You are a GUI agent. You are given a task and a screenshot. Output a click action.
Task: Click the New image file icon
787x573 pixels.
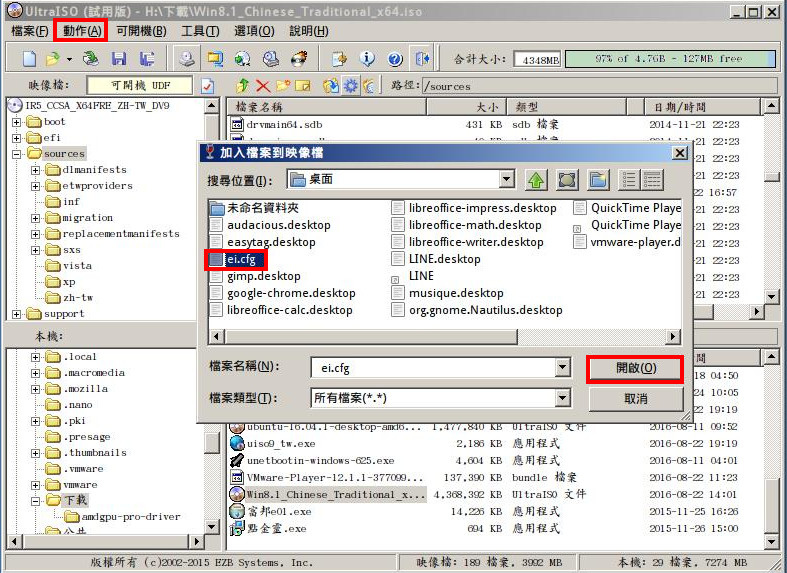[30, 59]
